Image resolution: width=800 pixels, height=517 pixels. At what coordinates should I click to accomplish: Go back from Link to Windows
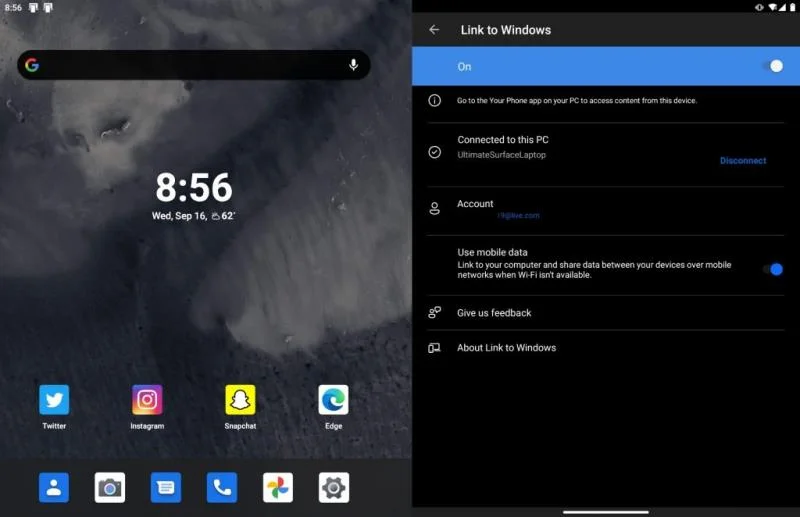[434, 30]
